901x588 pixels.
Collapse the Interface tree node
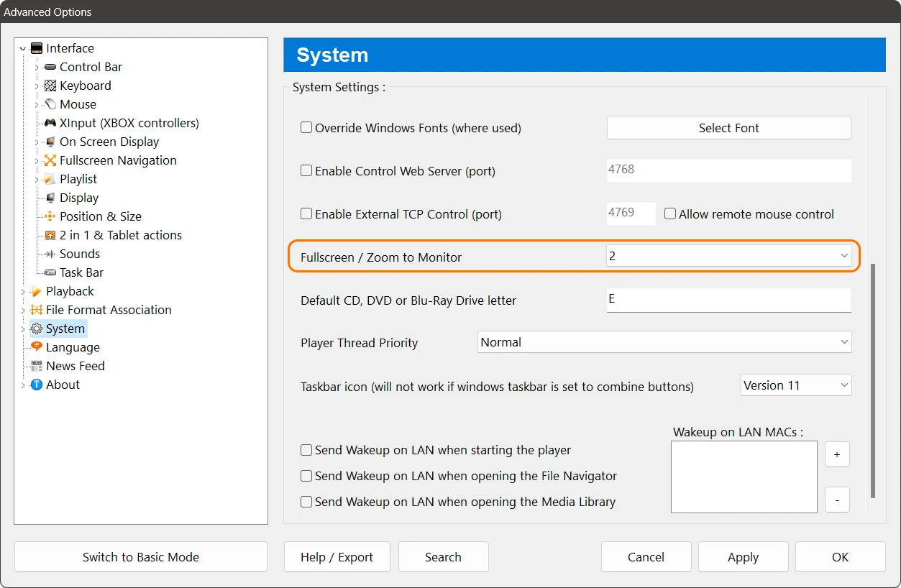click(23, 49)
